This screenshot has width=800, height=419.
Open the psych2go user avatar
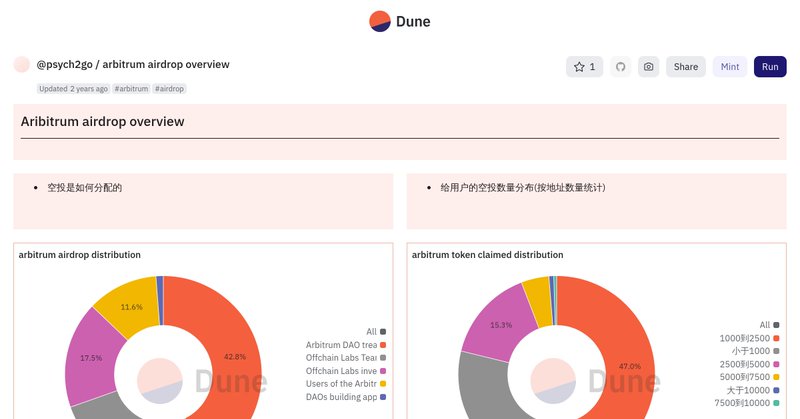21,65
